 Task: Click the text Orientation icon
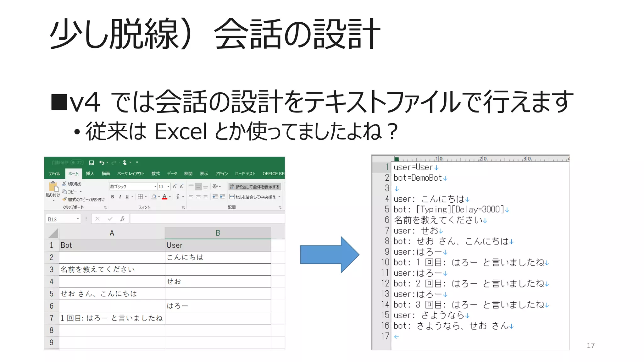tap(215, 186)
